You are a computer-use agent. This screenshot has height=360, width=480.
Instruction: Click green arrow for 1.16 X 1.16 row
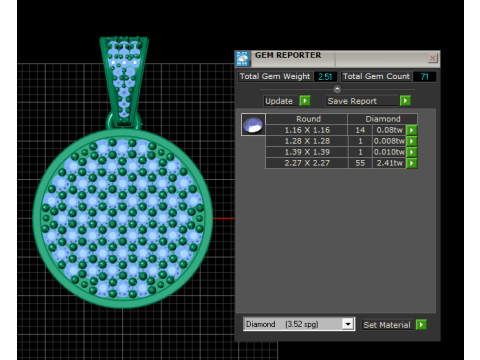412,130
